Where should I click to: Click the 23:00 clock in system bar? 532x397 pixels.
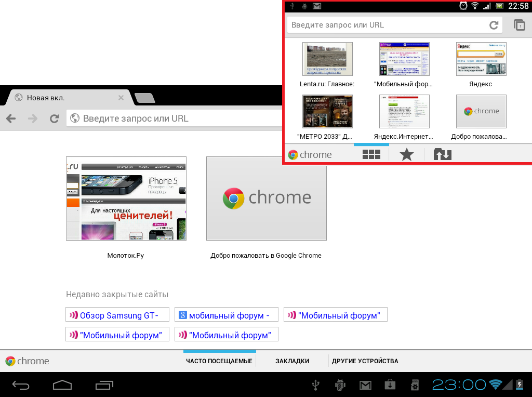pyautogui.click(x=459, y=385)
